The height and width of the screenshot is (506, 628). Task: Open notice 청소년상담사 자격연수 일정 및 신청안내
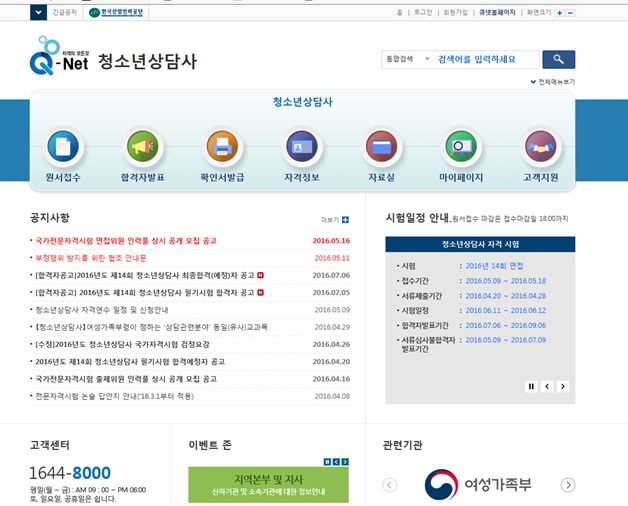(x=102, y=310)
